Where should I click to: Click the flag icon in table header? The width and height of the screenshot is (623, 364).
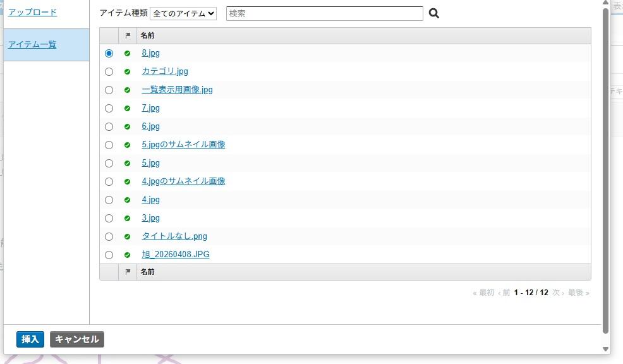(x=128, y=35)
